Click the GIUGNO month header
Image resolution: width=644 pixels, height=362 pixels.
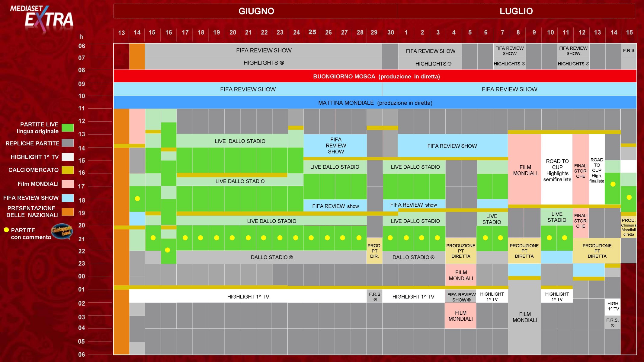255,11
